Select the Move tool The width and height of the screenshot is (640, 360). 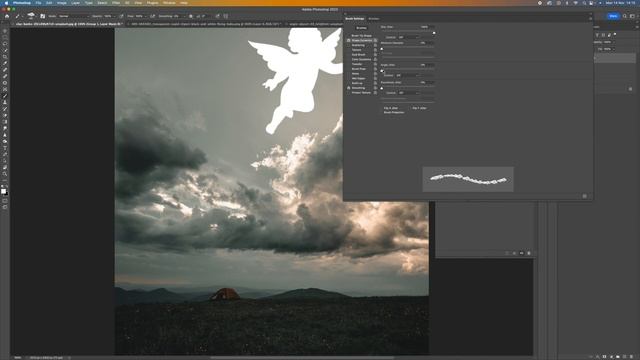coord(5,31)
